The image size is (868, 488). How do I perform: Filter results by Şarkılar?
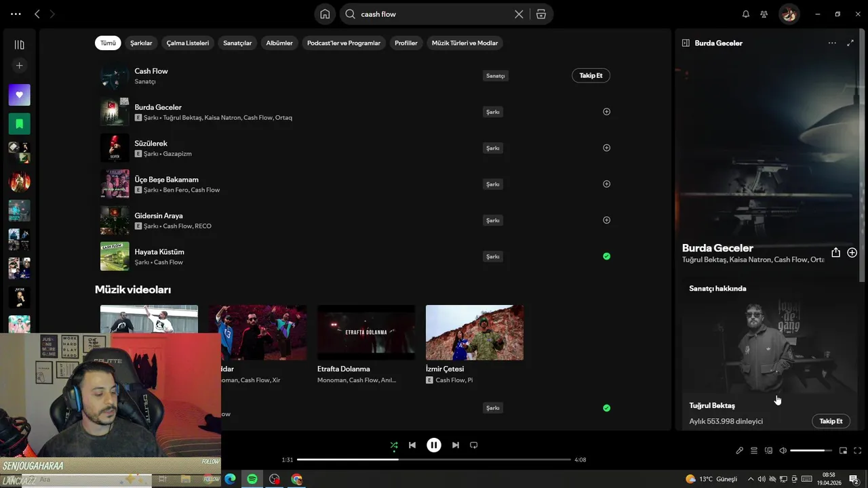[x=141, y=43]
